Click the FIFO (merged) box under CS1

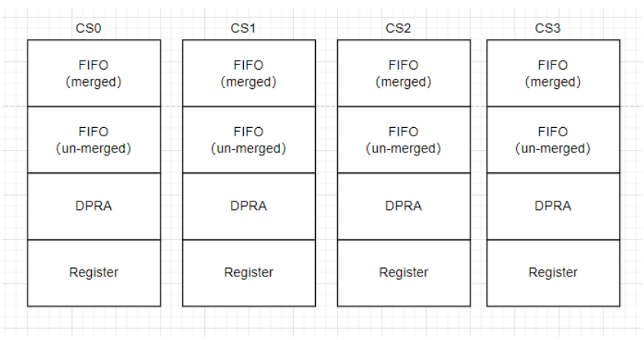point(249,74)
